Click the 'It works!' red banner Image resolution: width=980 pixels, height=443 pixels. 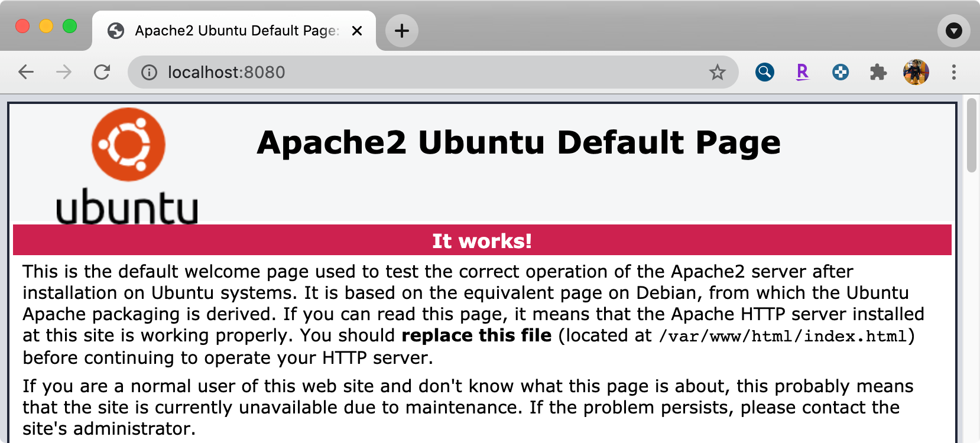tap(482, 240)
